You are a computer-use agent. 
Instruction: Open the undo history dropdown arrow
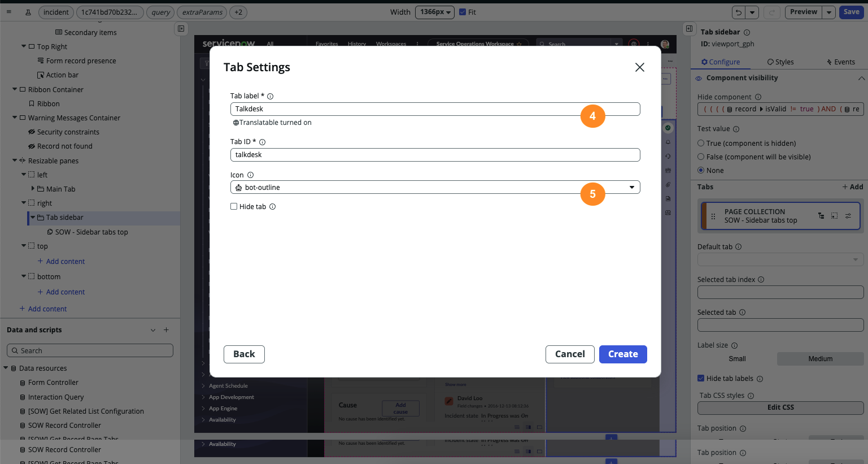pyautogui.click(x=752, y=12)
